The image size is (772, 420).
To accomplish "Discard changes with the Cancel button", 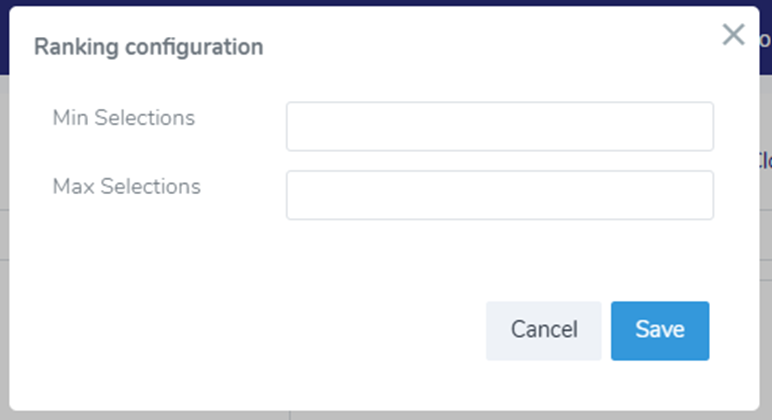I will pos(543,330).
